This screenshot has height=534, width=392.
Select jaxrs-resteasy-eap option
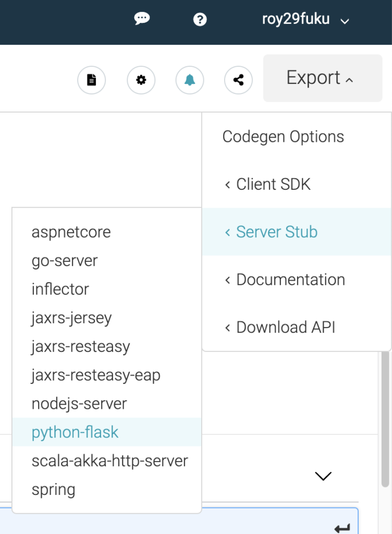coord(107,375)
